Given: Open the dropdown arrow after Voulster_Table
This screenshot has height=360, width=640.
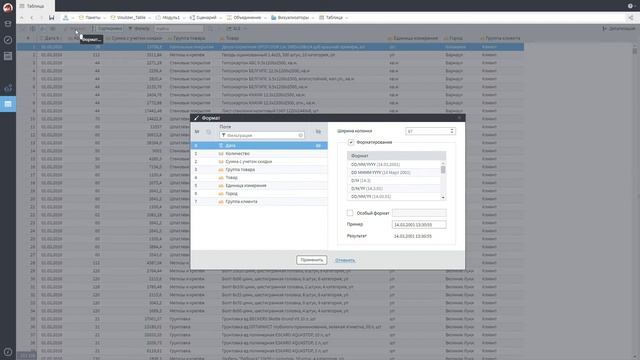Looking at the screenshot, I should (150, 18).
